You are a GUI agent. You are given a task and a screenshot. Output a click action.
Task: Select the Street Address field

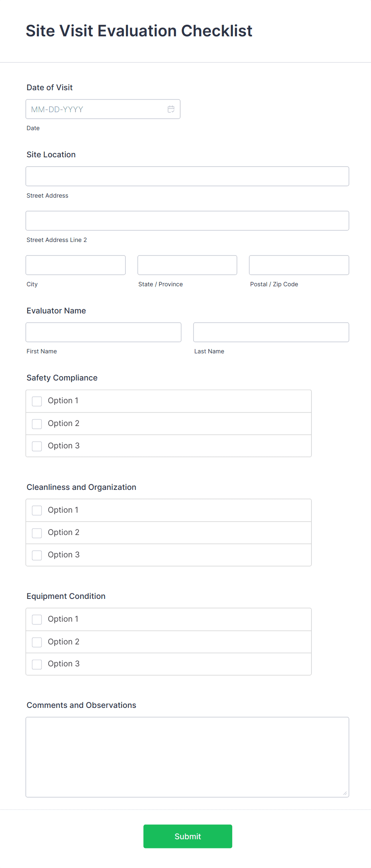click(x=187, y=176)
